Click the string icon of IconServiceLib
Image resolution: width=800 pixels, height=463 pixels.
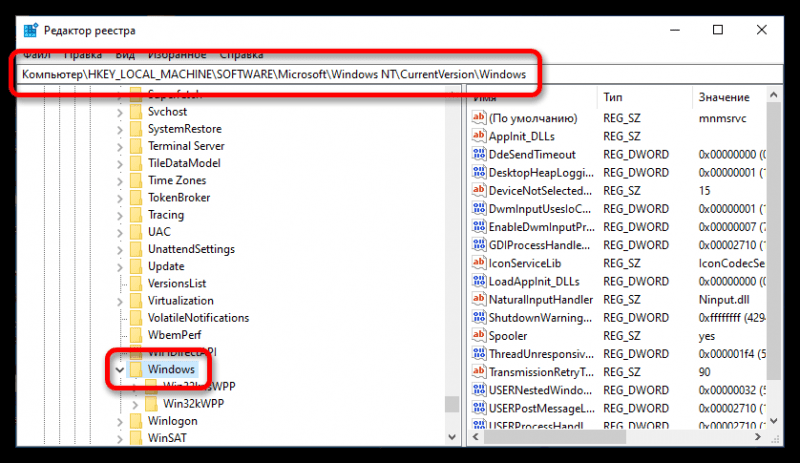click(479, 263)
